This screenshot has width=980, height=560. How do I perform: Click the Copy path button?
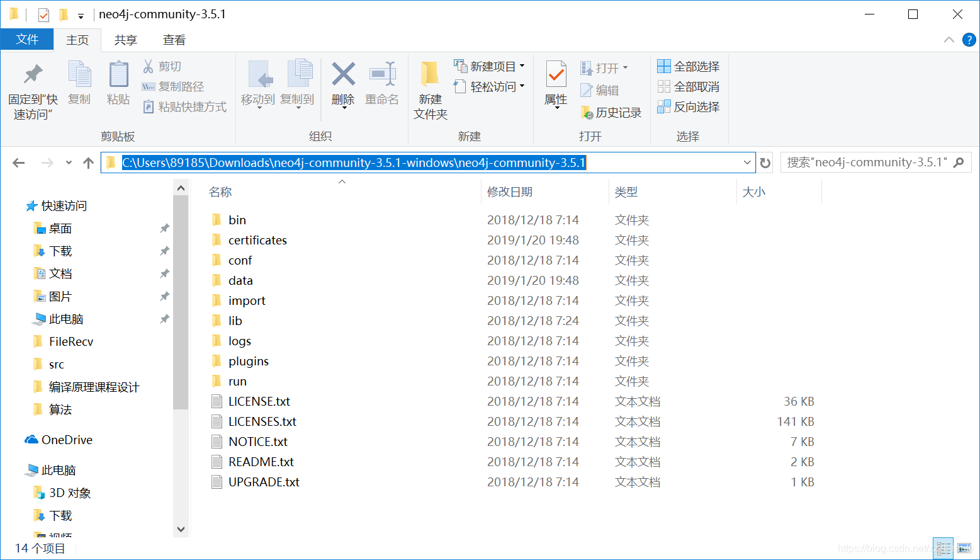173,86
